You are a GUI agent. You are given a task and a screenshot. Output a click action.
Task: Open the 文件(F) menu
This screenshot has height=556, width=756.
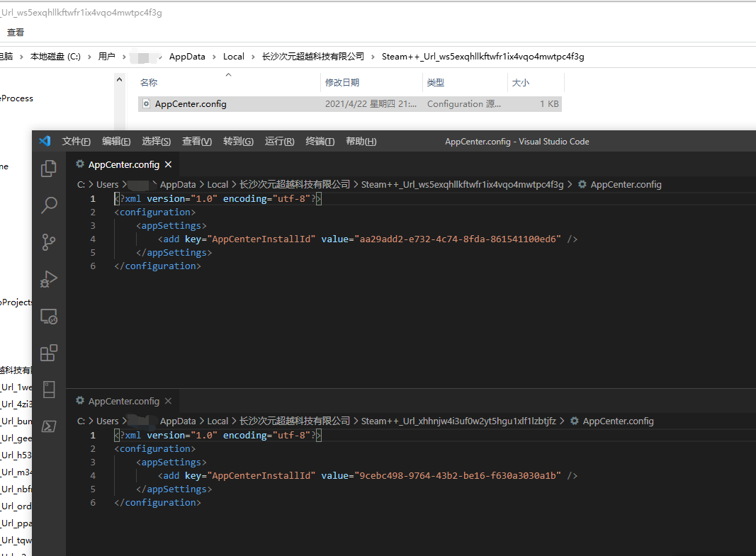click(x=76, y=141)
